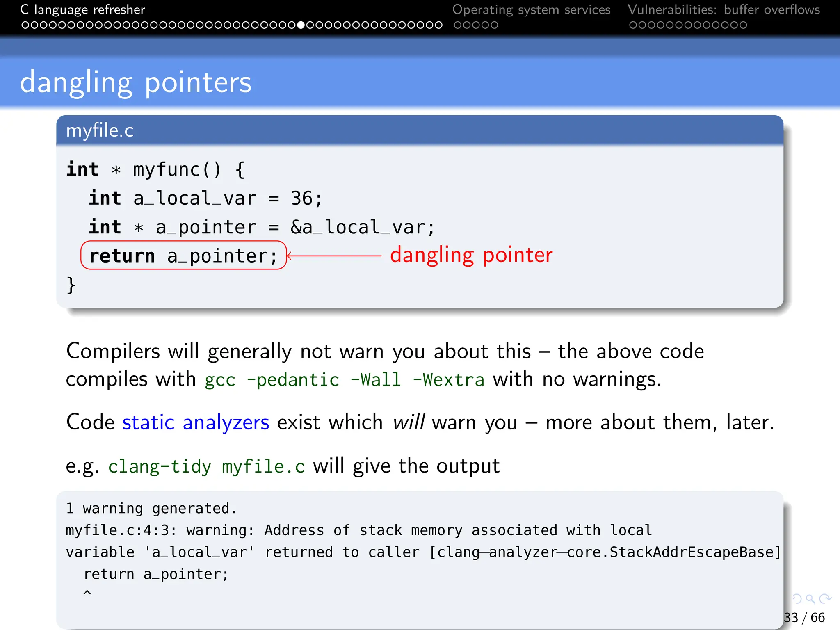Select the filled current-slide navigation dot

[301, 25]
